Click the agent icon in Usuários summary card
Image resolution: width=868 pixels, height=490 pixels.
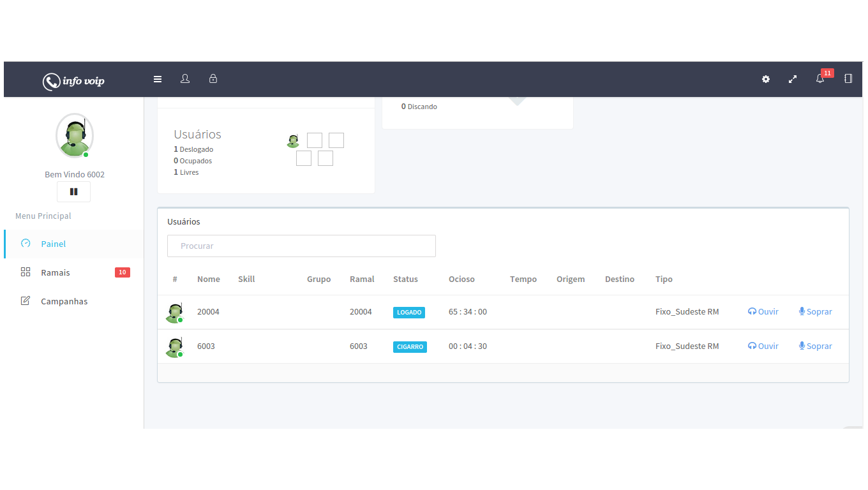tap(293, 141)
